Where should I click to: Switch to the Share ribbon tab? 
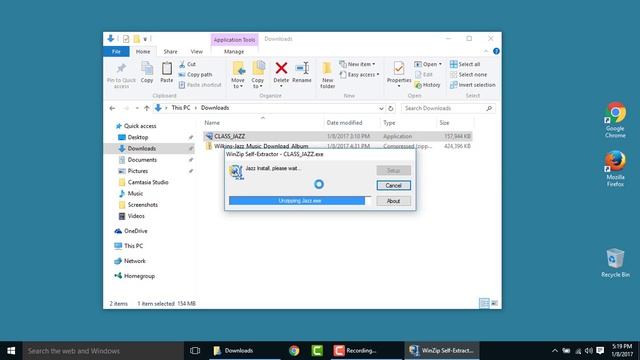pos(170,51)
